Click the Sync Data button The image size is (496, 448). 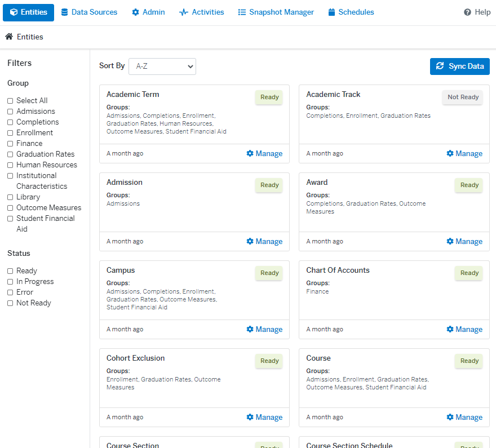pyautogui.click(x=459, y=66)
